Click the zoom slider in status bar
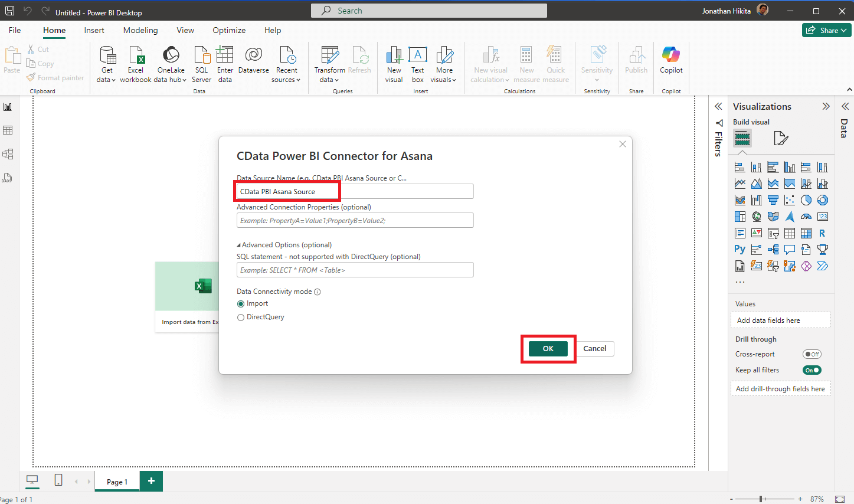Screen dimensions: 854x504 click(761, 499)
